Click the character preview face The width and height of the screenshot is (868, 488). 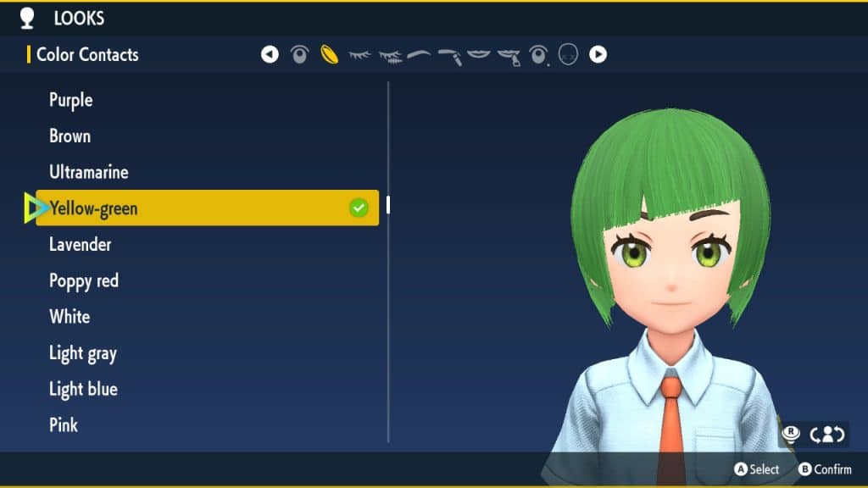671,265
